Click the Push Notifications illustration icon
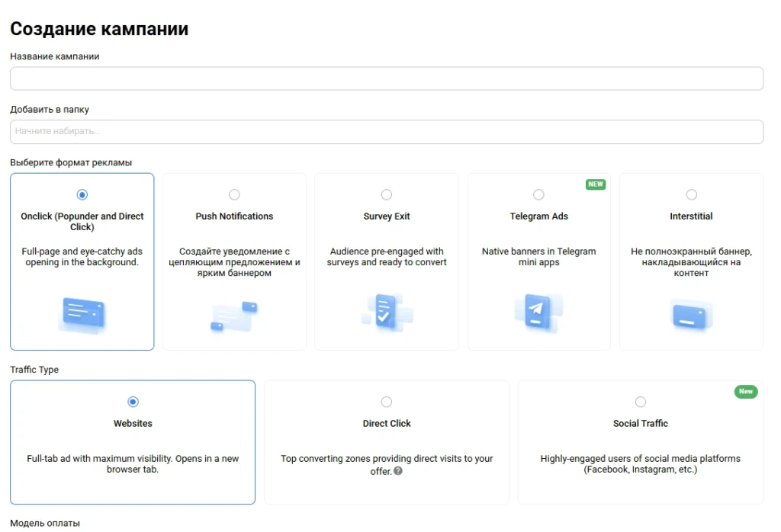Image resolution: width=781 pixels, height=532 pixels. (x=234, y=316)
